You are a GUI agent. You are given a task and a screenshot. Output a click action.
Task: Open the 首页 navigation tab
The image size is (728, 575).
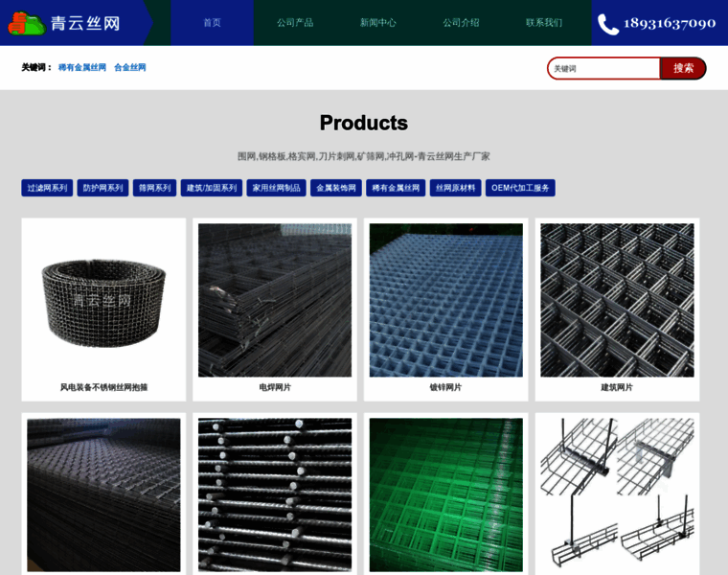point(213,23)
